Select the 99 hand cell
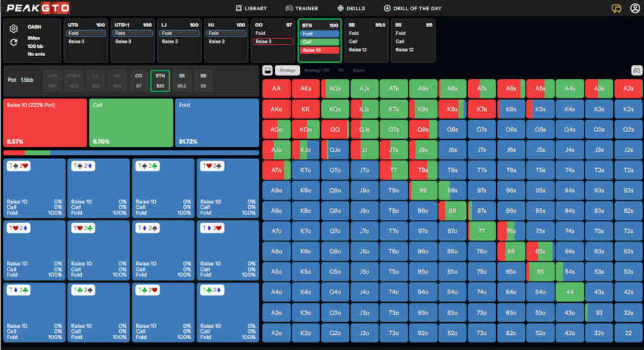The height and width of the screenshot is (350, 644). click(x=423, y=191)
